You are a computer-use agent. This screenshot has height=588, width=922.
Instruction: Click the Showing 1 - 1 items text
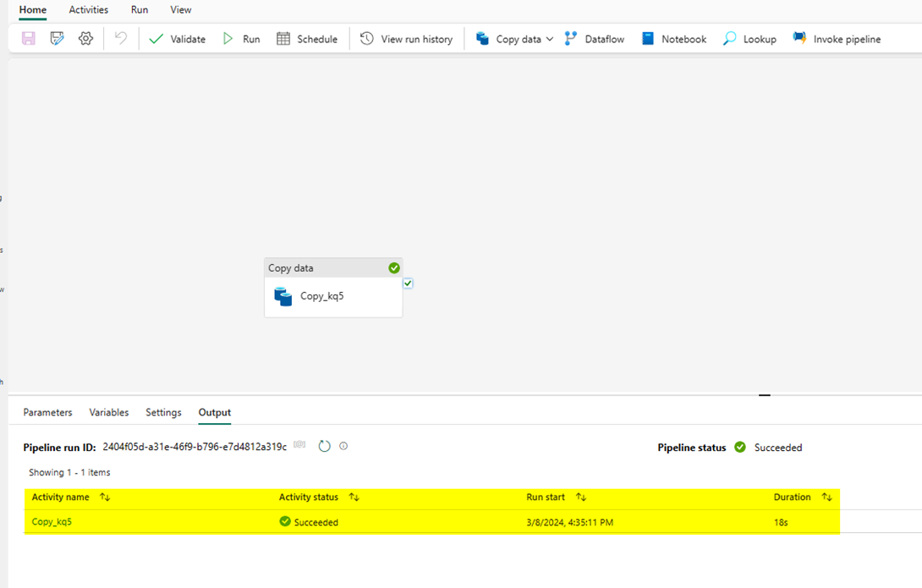tap(69, 472)
